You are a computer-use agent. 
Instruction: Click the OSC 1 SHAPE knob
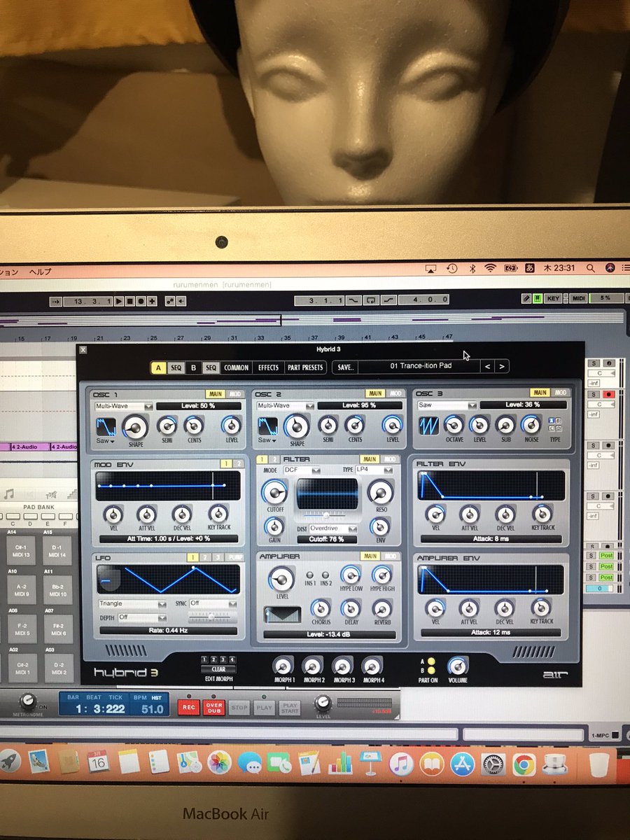tap(135, 426)
